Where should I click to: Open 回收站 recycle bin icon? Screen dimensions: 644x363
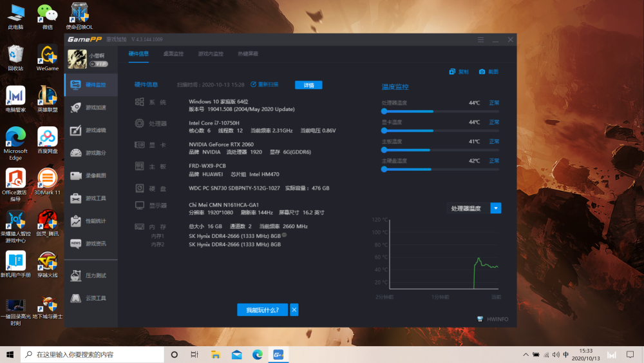(15, 58)
